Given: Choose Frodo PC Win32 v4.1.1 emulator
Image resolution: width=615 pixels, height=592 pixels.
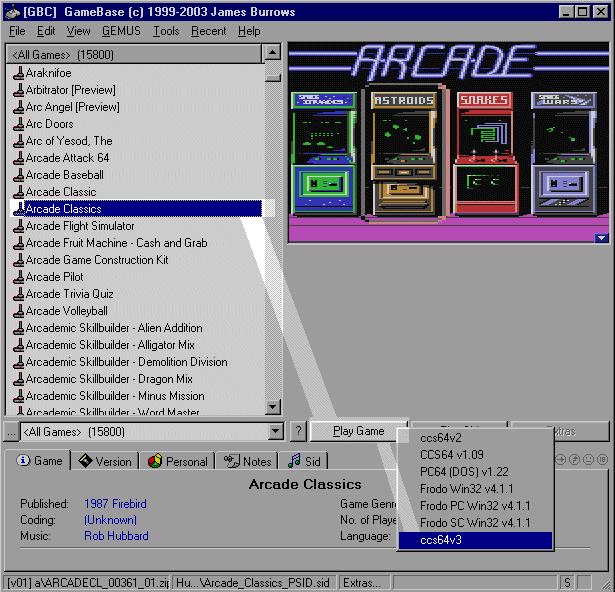Looking at the screenshot, I should point(475,506).
